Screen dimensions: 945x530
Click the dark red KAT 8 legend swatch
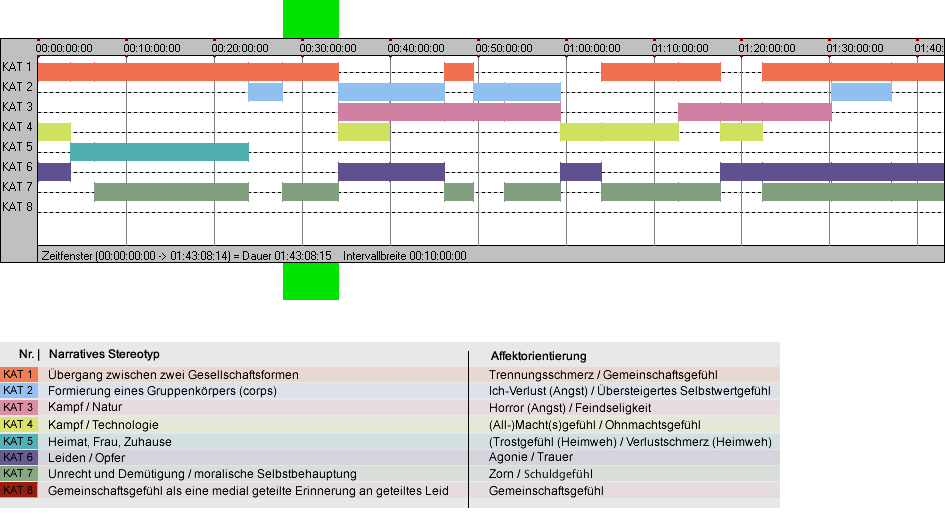click(19, 490)
